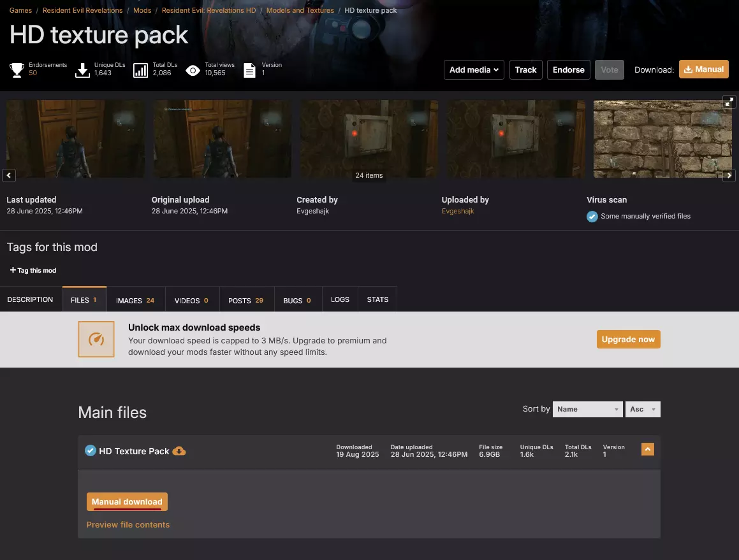Image resolution: width=739 pixels, height=560 pixels.
Task: Go to previous gallery images arrow
Action: [x=8, y=175]
